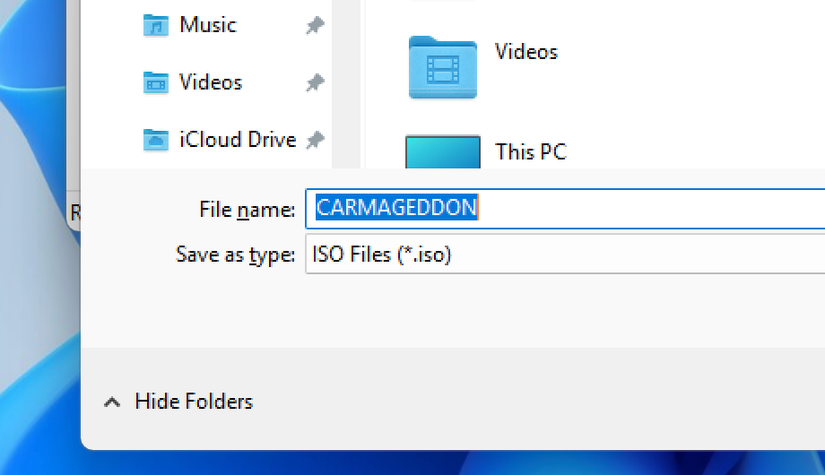Select the Videos label in file list

pyautogui.click(x=526, y=51)
